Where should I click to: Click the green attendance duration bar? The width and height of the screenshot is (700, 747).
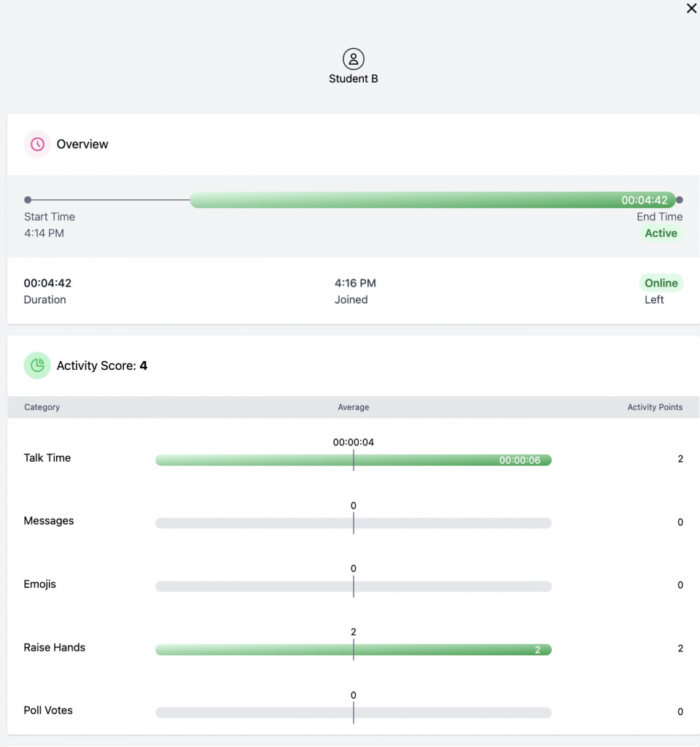pos(432,200)
